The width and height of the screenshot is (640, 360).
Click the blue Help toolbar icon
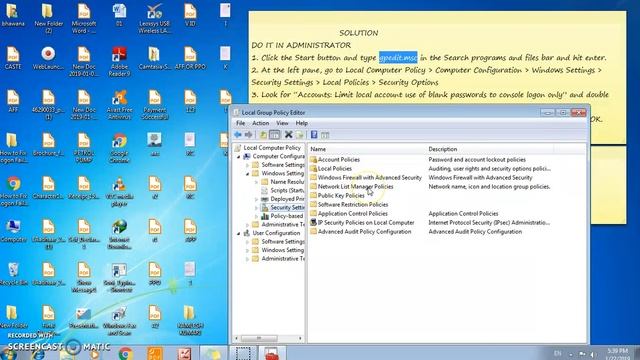[x=314, y=135]
